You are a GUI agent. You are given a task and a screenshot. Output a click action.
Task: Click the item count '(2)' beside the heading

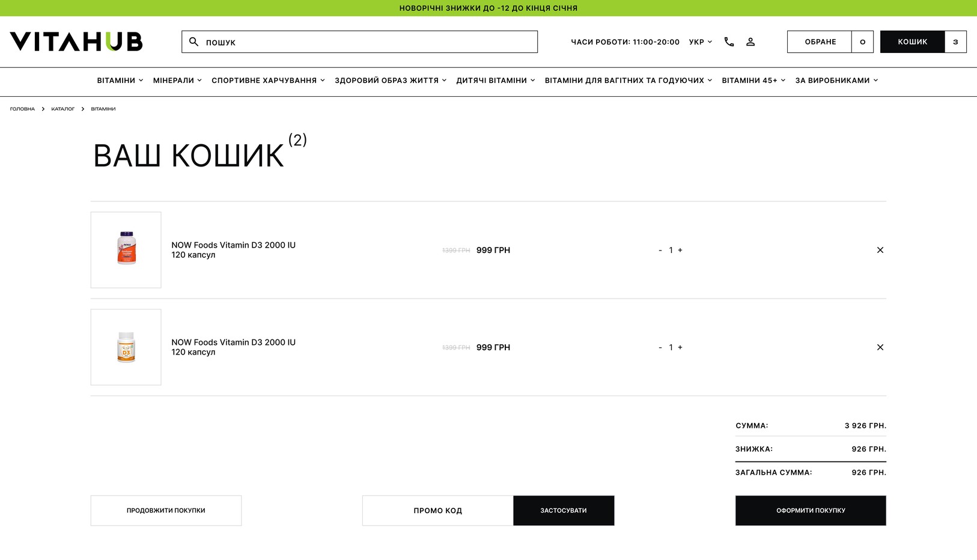[x=297, y=140]
